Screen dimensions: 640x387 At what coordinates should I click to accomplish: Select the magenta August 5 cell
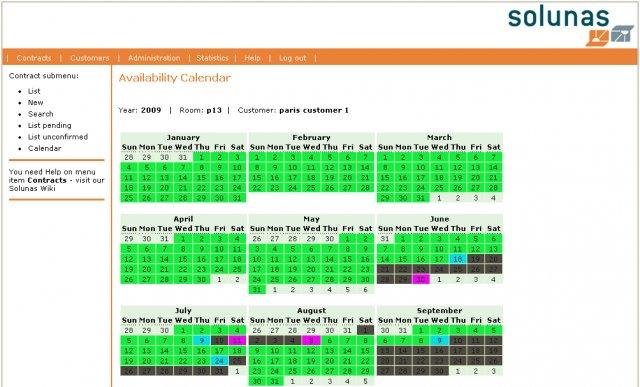click(x=311, y=340)
